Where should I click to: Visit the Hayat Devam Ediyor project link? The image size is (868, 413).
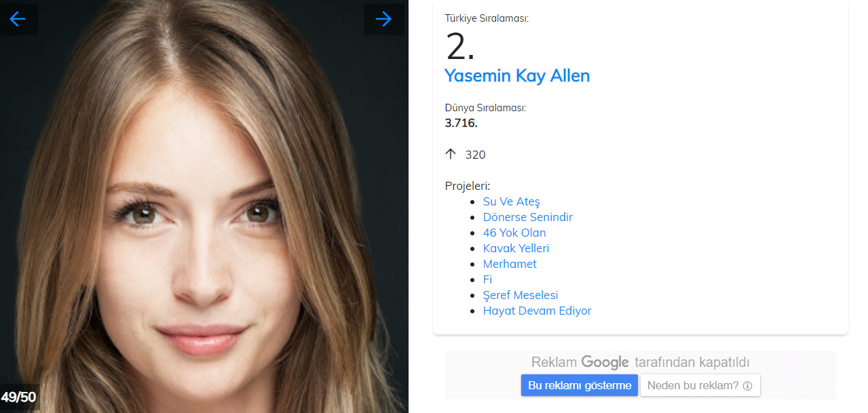pos(537,311)
